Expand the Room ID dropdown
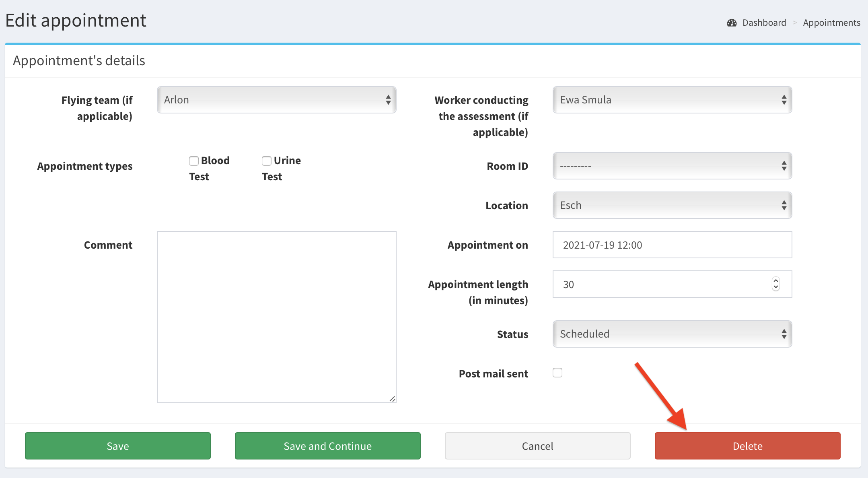 tap(672, 166)
